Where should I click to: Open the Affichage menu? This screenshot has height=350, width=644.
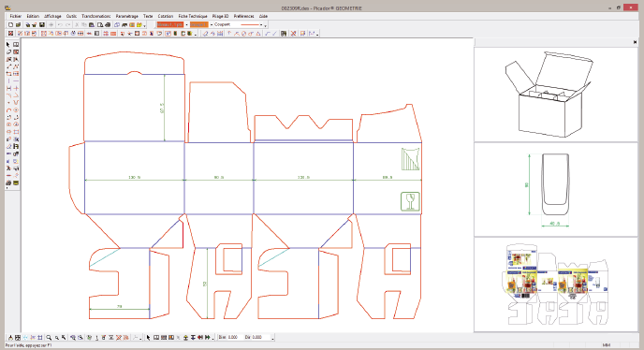(x=52, y=16)
